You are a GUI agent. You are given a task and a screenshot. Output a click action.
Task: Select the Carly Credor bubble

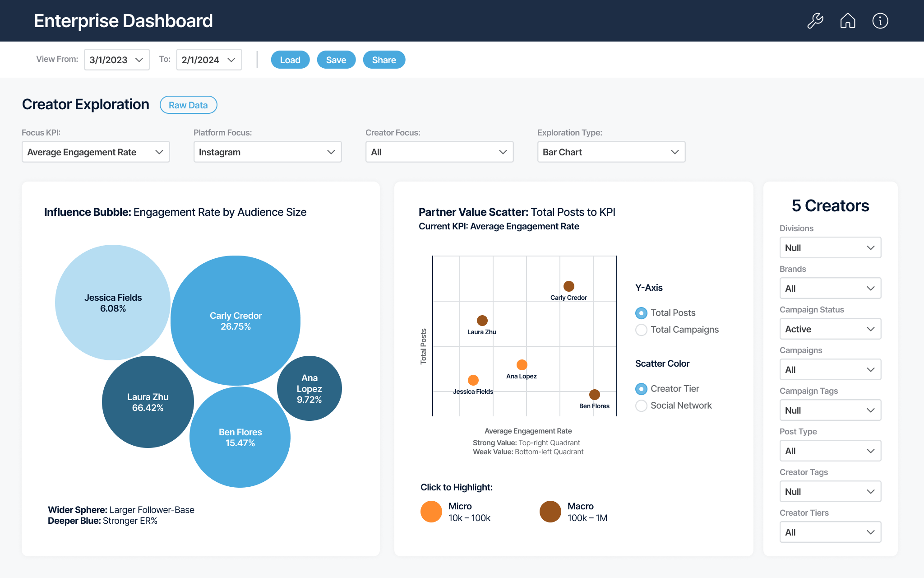(x=236, y=321)
